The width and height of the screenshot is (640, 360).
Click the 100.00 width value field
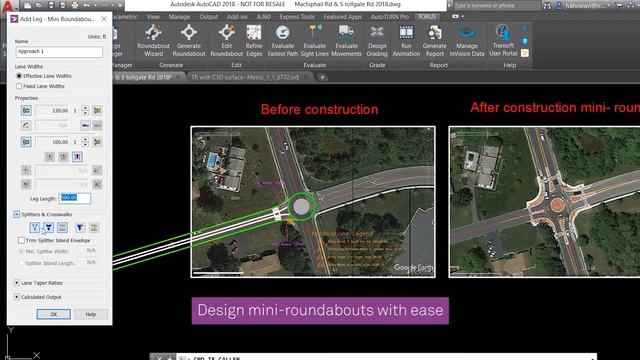pos(52,142)
